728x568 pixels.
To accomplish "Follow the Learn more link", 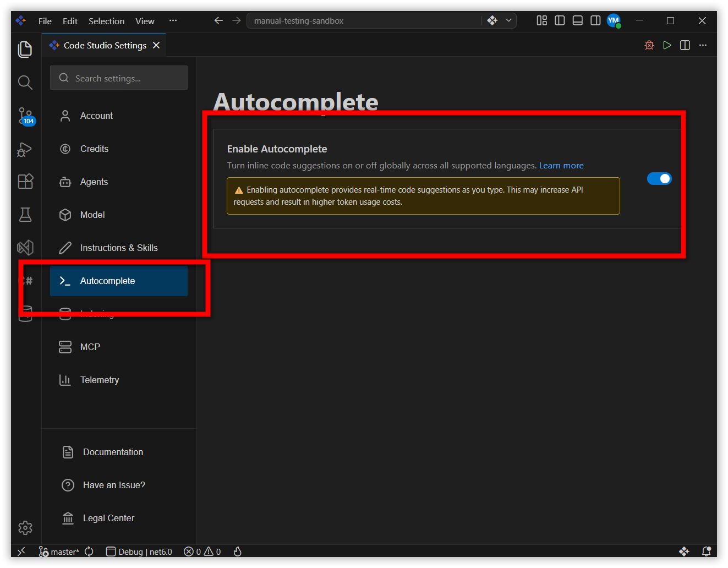I will coord(561,166).
